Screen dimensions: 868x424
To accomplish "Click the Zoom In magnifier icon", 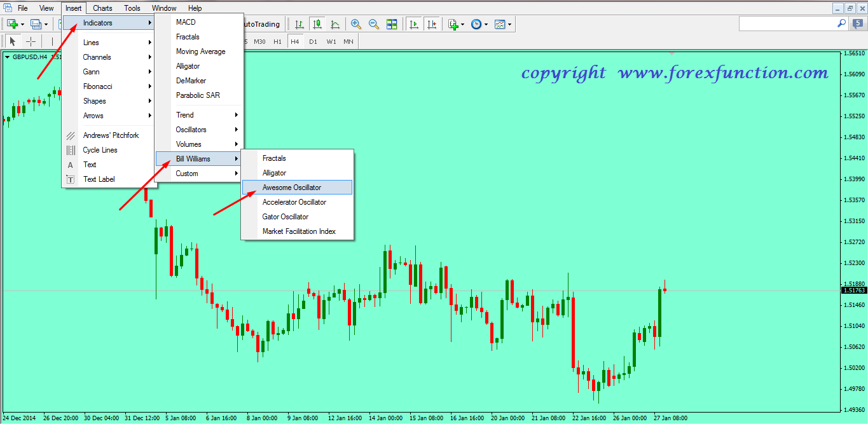I will click(x=356, y=24).
